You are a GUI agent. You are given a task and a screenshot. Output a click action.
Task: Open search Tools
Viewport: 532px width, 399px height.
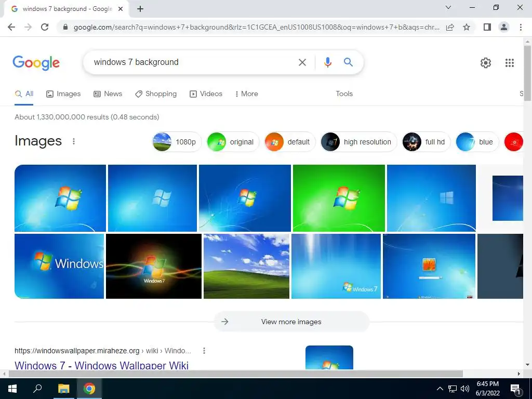tap(344, 94)
